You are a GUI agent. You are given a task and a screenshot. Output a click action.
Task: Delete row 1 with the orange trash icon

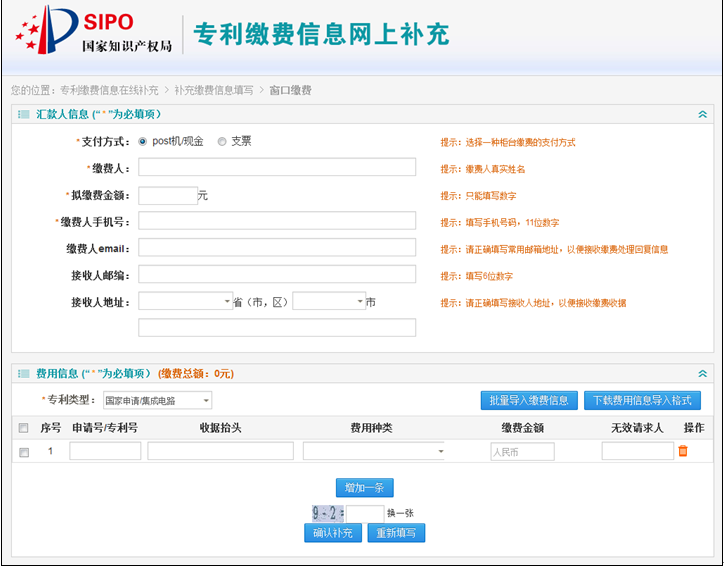click(x=683, y=451)
